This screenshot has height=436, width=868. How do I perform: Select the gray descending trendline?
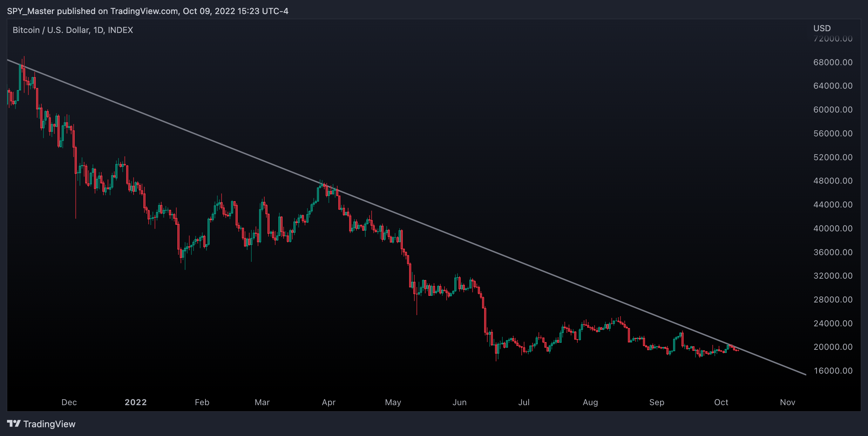tap(407, 217)
